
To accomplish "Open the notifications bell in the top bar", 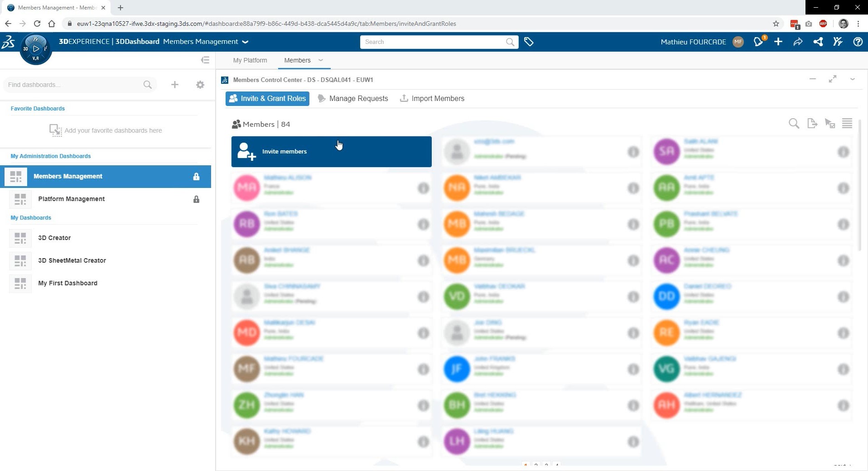I will (758, 42).
